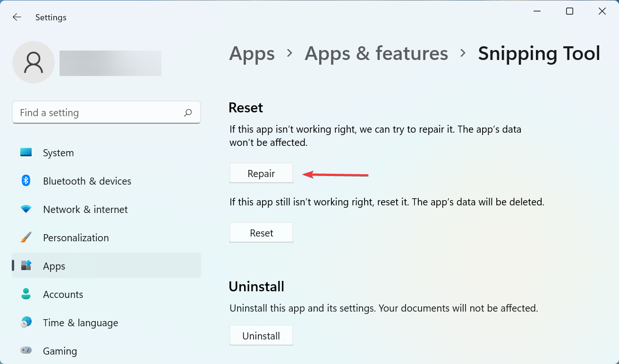
Task: Navigate back using the arrow
Action: pos(17,17)
